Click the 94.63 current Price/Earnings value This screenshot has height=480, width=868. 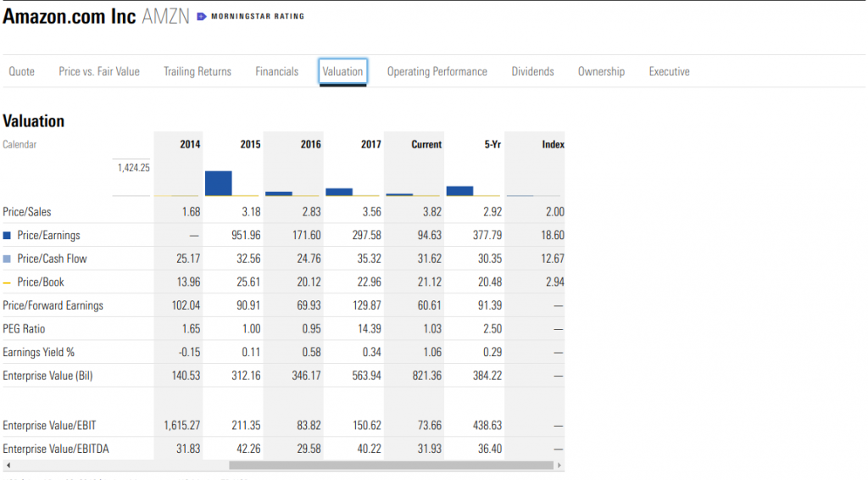point(430,235)
